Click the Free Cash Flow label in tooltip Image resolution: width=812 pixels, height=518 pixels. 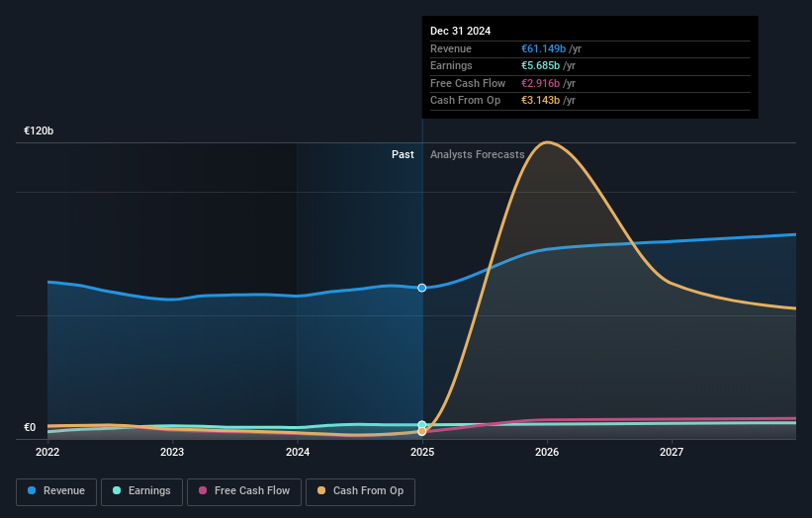pyautogui.click(x=468, y=83)
